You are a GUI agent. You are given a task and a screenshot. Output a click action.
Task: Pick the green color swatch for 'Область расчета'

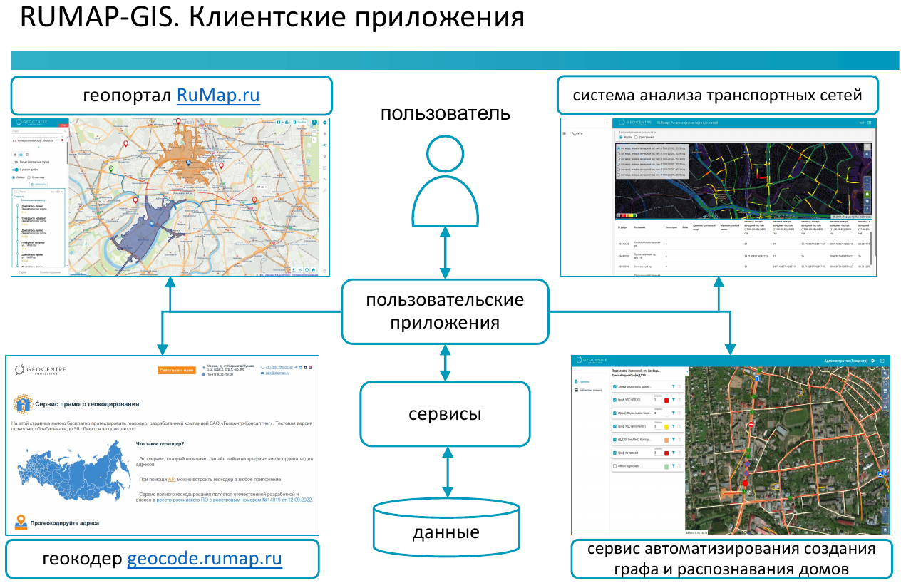click(x=666, y=467)
